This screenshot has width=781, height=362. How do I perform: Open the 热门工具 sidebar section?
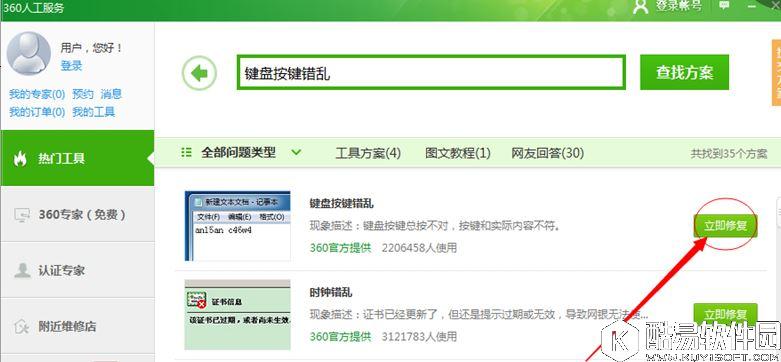coord(77,158)
